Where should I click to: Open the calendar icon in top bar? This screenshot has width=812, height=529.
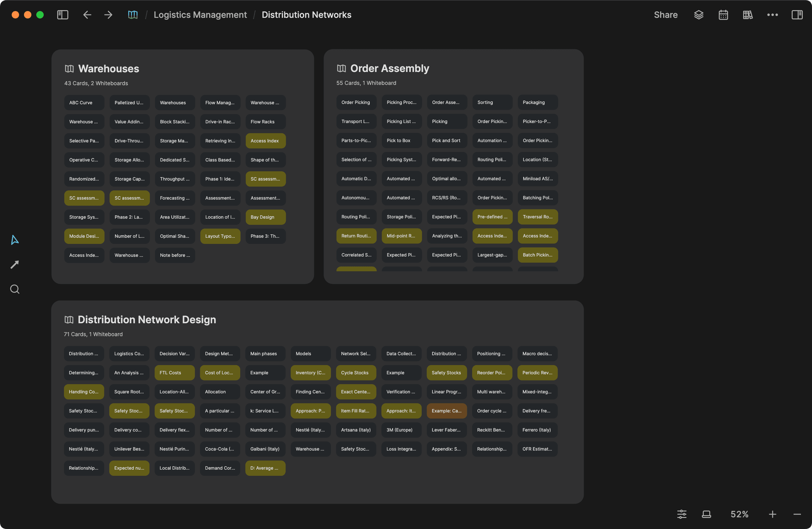723,15
